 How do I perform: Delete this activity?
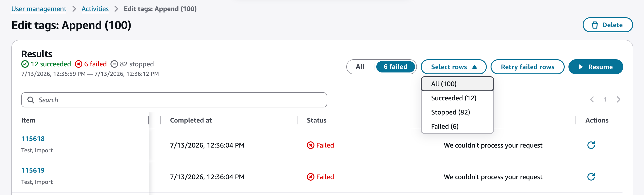pos(607,25)
